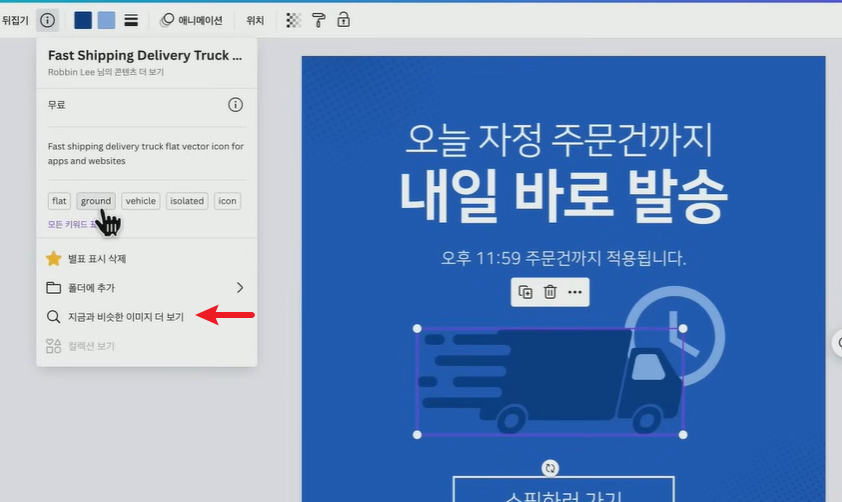Select the 오늘 자정 주문건까지 text
Image resolution: width=842 pixels, height=502 pixels.
pyautogui.click(x=559, y=140)
